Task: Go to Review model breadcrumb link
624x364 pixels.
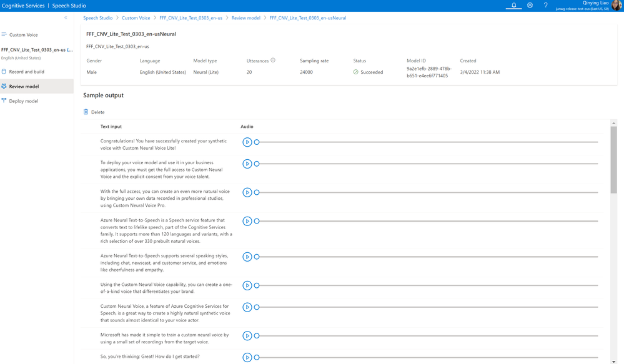Action: (246, 18)
